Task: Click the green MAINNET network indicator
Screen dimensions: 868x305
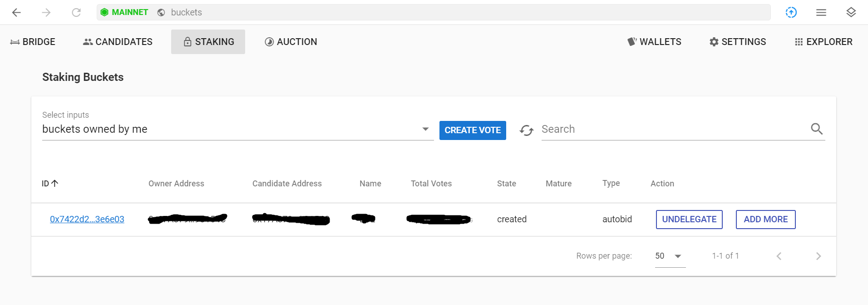Action: pyautogui.click(x=124, y=12)
